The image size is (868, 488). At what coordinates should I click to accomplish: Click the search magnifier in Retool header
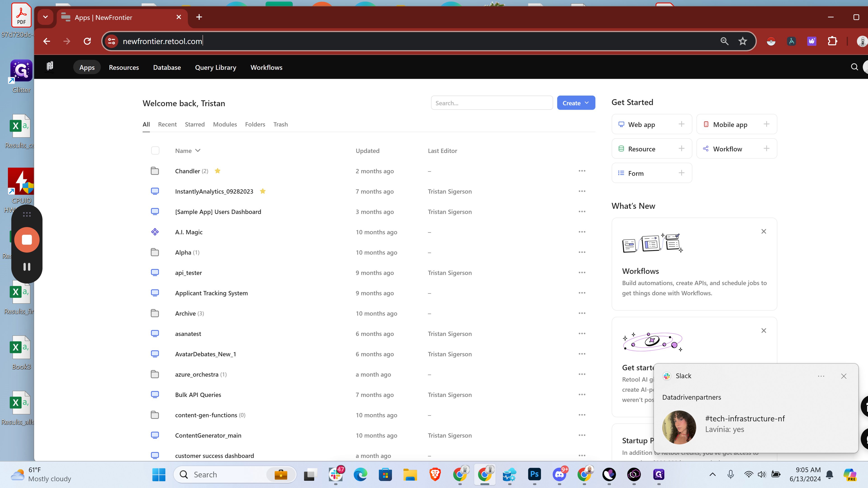pyautogui.click(x=854, y=67)
